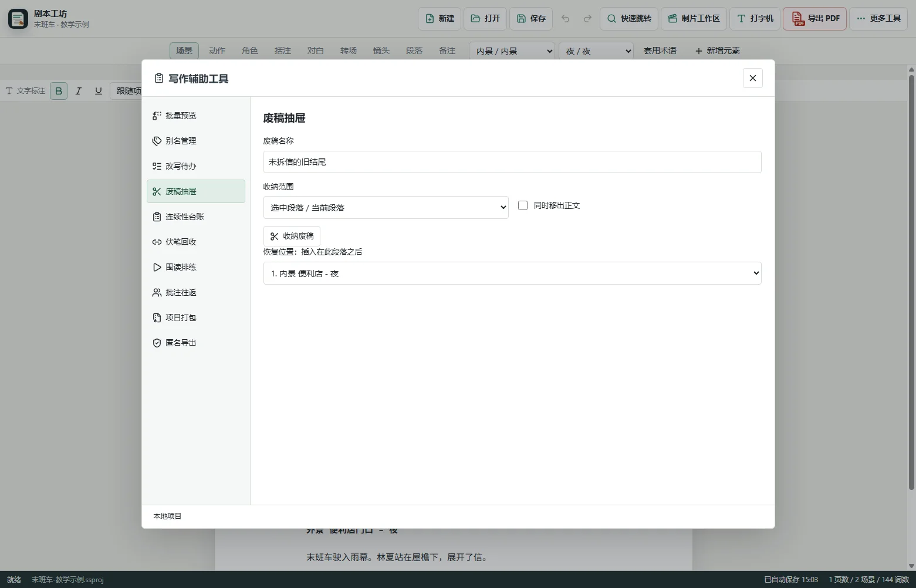Open the 内景 / 内景 dropdown
This screenshot has width=916, height=588.
(x=512, y=51)
